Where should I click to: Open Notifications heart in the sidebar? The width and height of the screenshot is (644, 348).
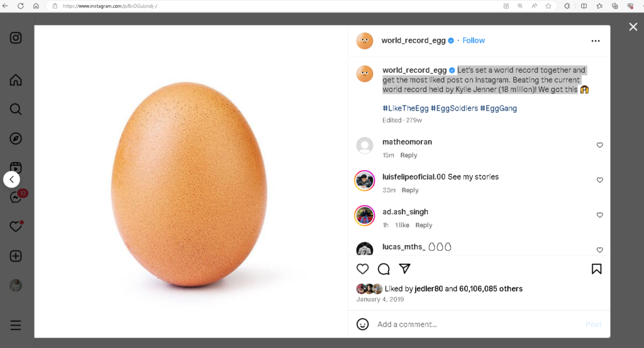tap(16, 227)
